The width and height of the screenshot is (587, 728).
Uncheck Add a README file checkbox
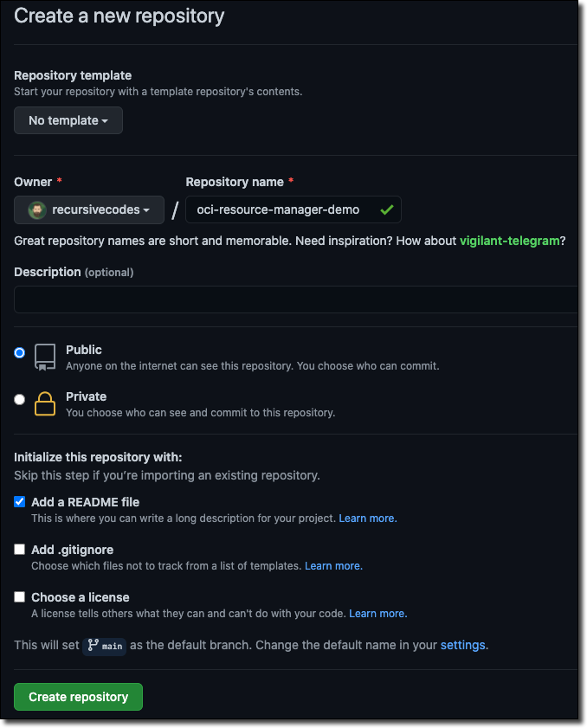click(x=20, y=502)
